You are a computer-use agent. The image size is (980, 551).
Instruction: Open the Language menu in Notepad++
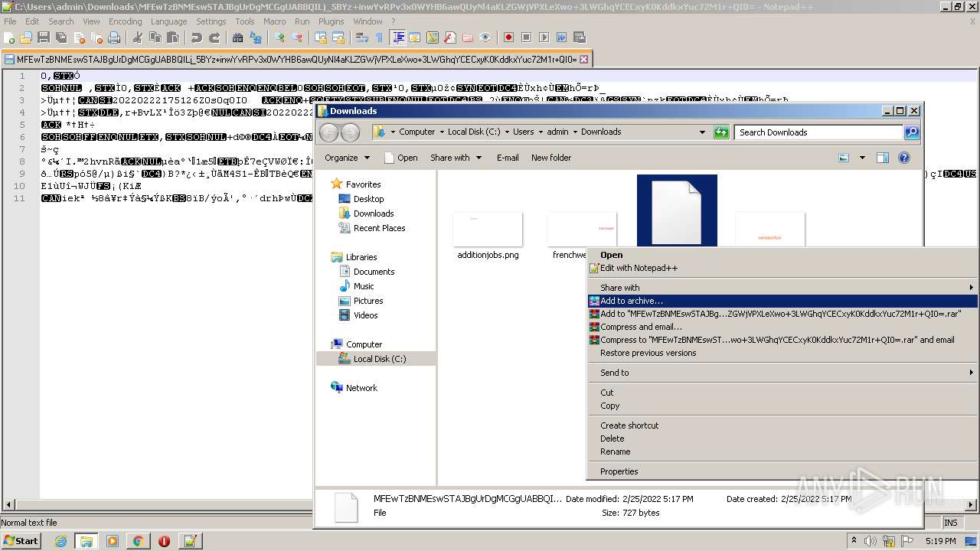(168, 21)
